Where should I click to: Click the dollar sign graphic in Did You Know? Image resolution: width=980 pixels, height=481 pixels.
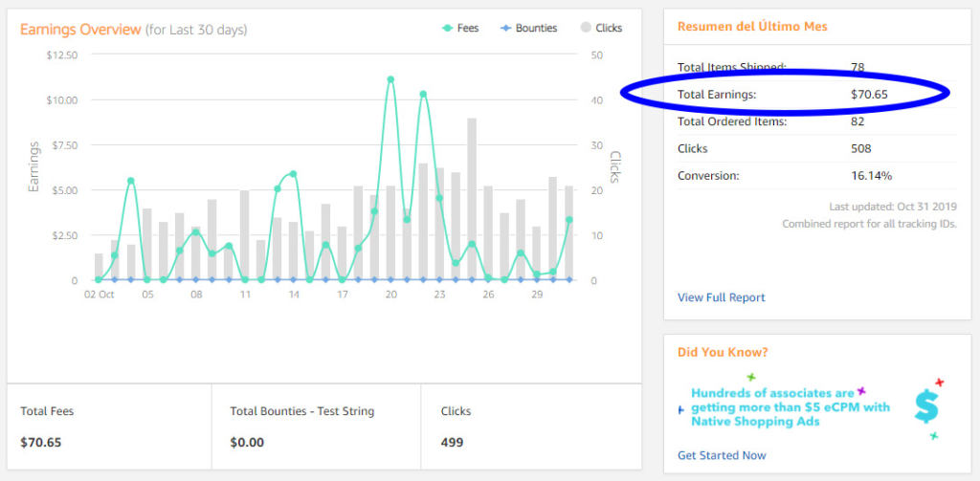click(926, 404)
